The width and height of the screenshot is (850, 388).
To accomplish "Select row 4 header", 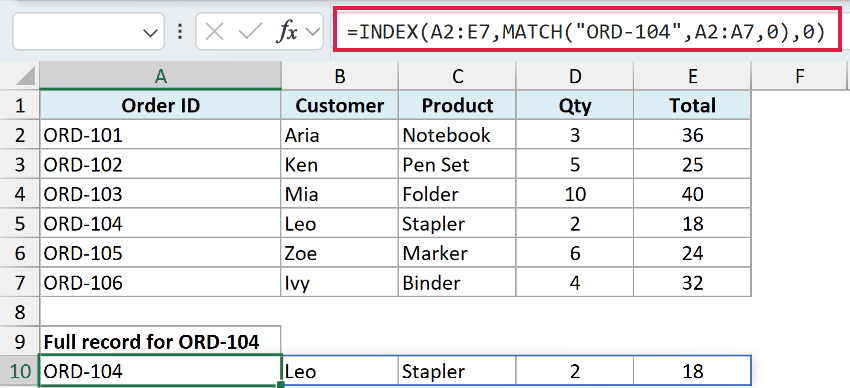I will click(x=20, y=194).
